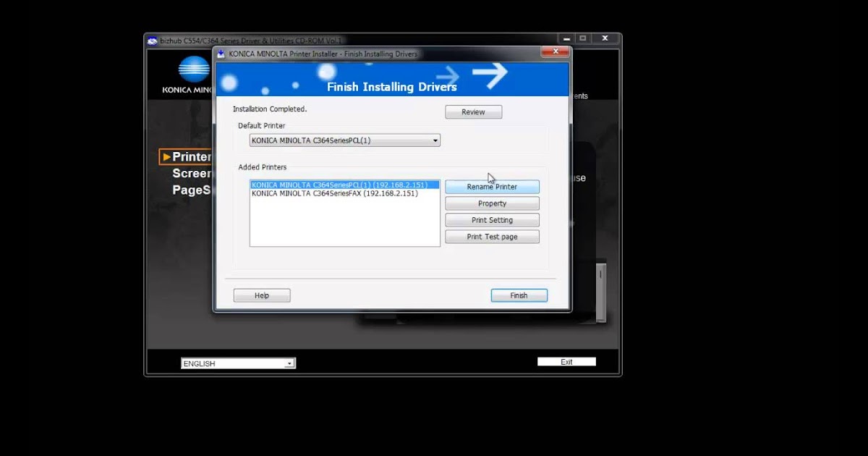Image resolution: width=868 pixels, height=456 pixels.
Task: Select KONICA MINOLTA C364SeriesFAX printer entry
Action: 344,194
